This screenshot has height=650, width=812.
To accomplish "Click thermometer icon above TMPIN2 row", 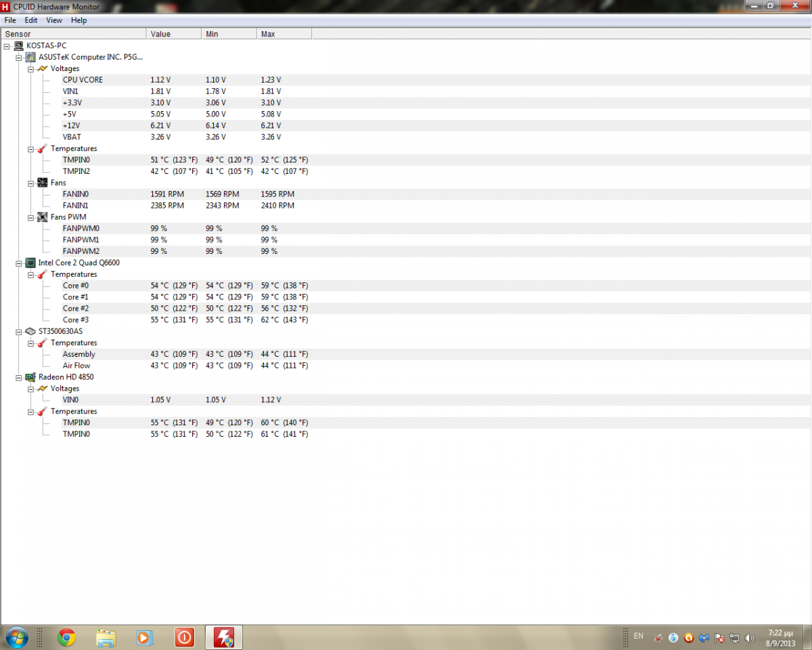I will click(42, 148).
